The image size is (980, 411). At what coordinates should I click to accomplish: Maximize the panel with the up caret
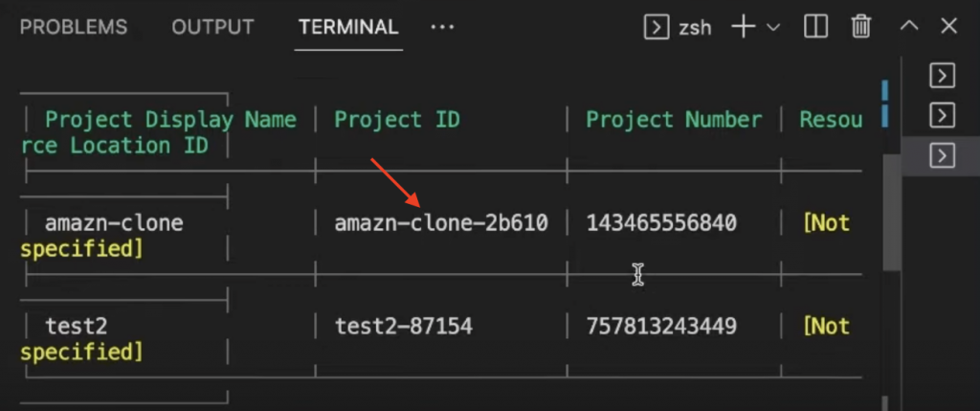909,27
